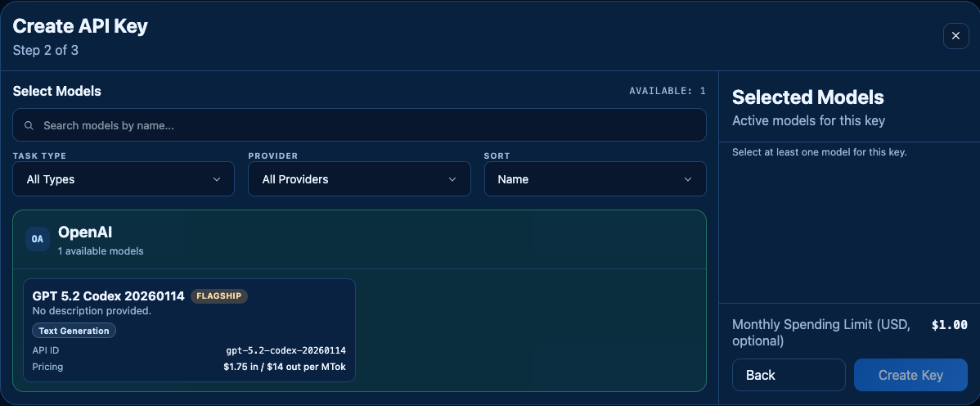Click the FLAGSHIP badge
This screenshot has height=406, width=980.
coord(218,295)
